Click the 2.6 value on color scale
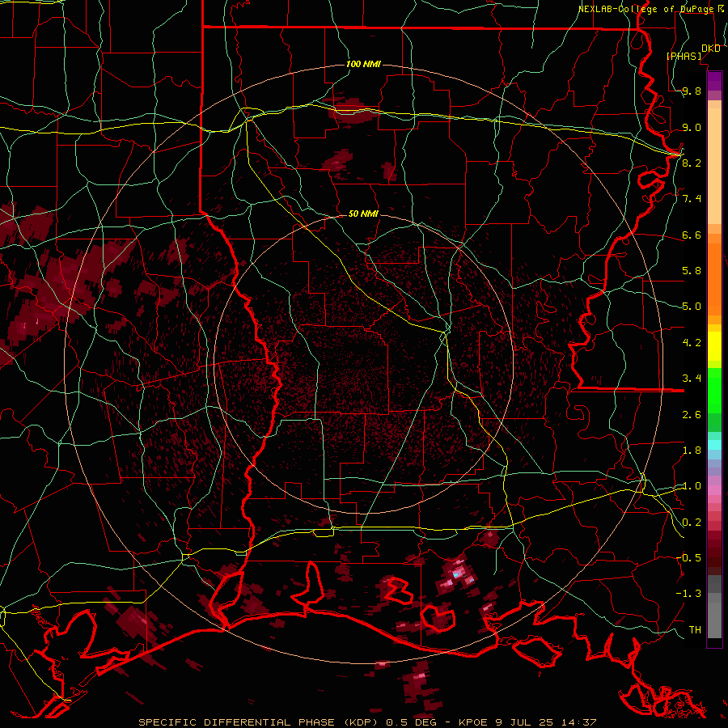Image resolution: width=728 pixels, height=728 pixels. click(692, 415)
